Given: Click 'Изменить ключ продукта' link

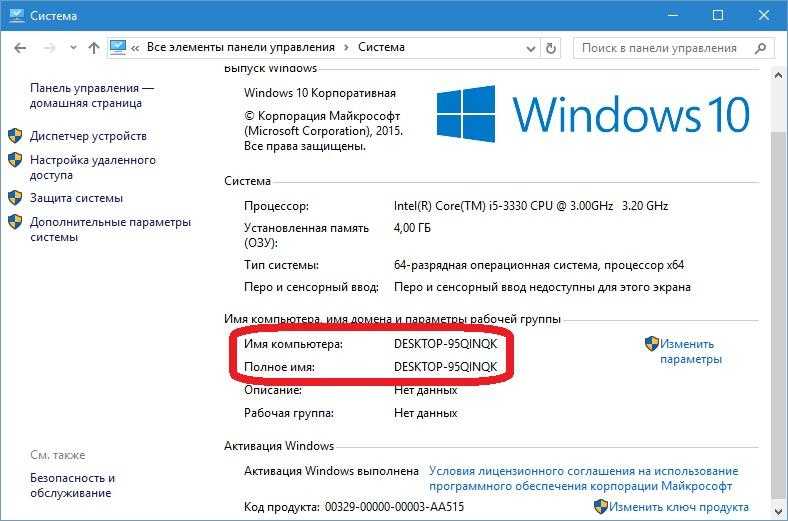Looking at the screenshot, I should (x=679, y=507).
